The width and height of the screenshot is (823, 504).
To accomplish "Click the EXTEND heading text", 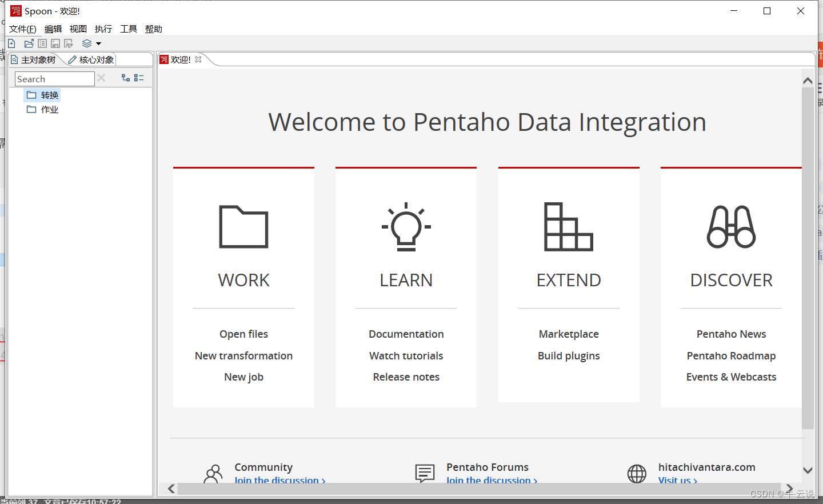I will (569, 280).
